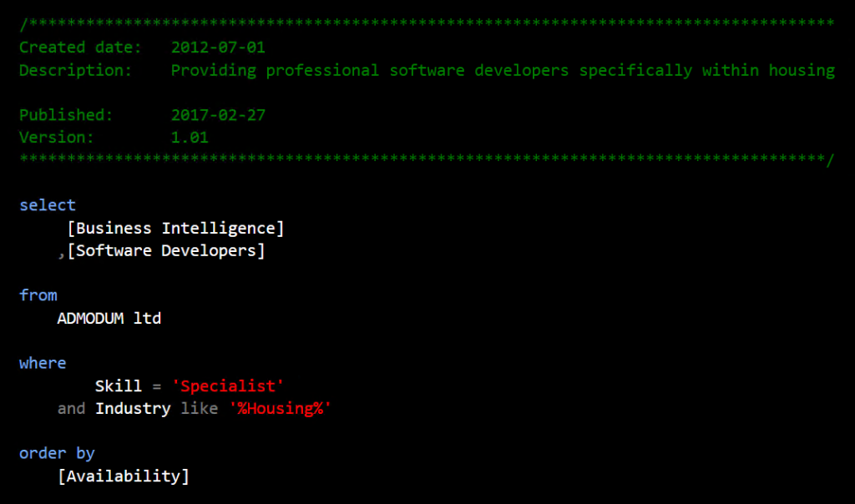Image resolution: width=855 pixels, height=504 pixels.
Task: Click the '[Software Developers]' column name
Action: tap(166, 250)
